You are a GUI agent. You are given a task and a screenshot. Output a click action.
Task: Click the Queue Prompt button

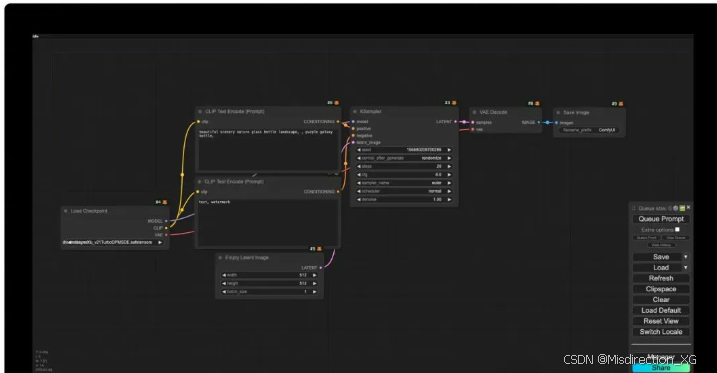pyautogui.click(x=661, y=219)
